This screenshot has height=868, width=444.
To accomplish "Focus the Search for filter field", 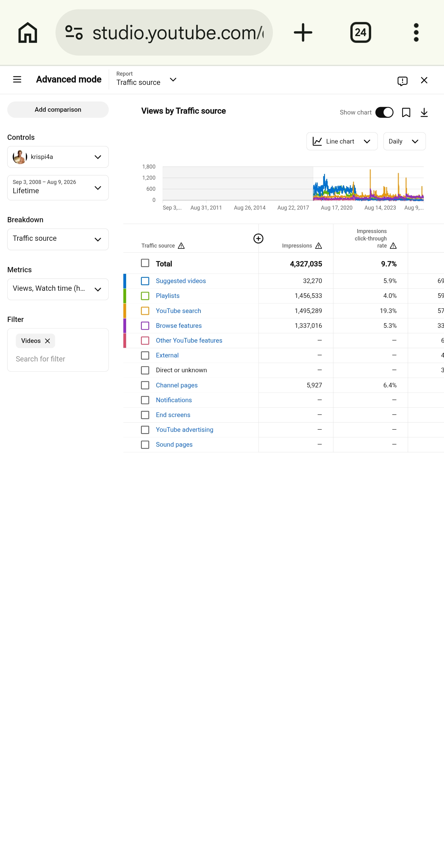I will pyautogui.click(x=58, y=359).
